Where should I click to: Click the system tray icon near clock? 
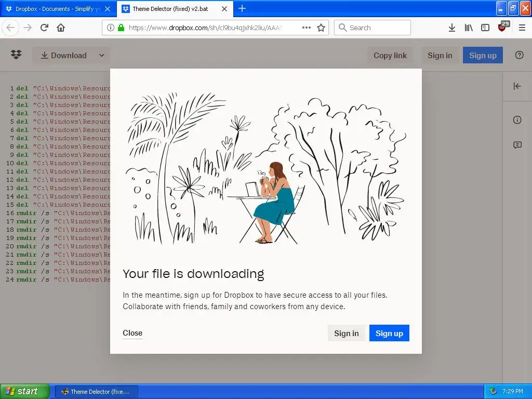point(494,391)
